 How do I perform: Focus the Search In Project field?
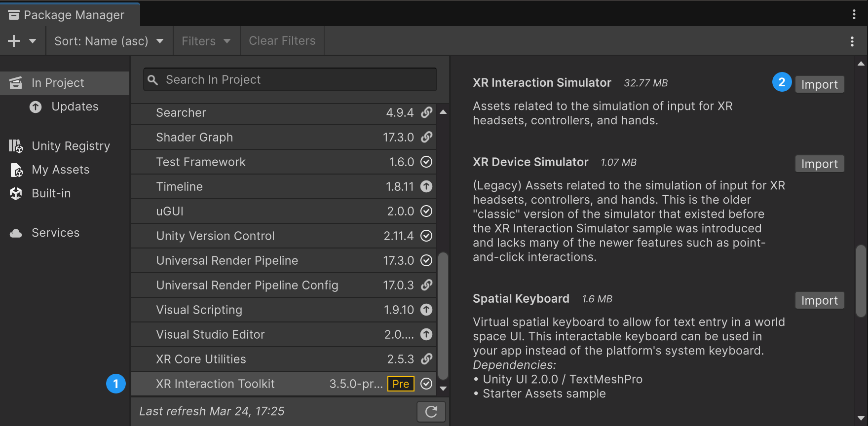tap(290, 79)
